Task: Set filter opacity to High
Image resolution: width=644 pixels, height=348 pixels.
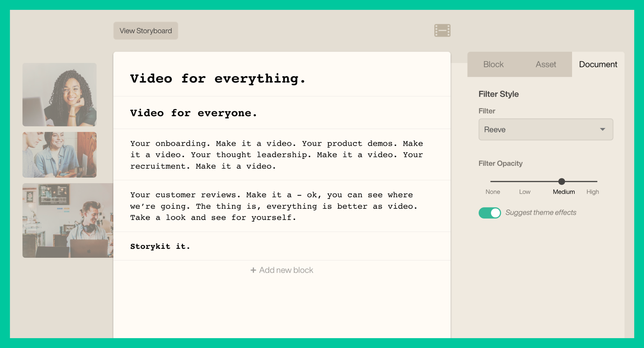Action: (x=592, y=192)
